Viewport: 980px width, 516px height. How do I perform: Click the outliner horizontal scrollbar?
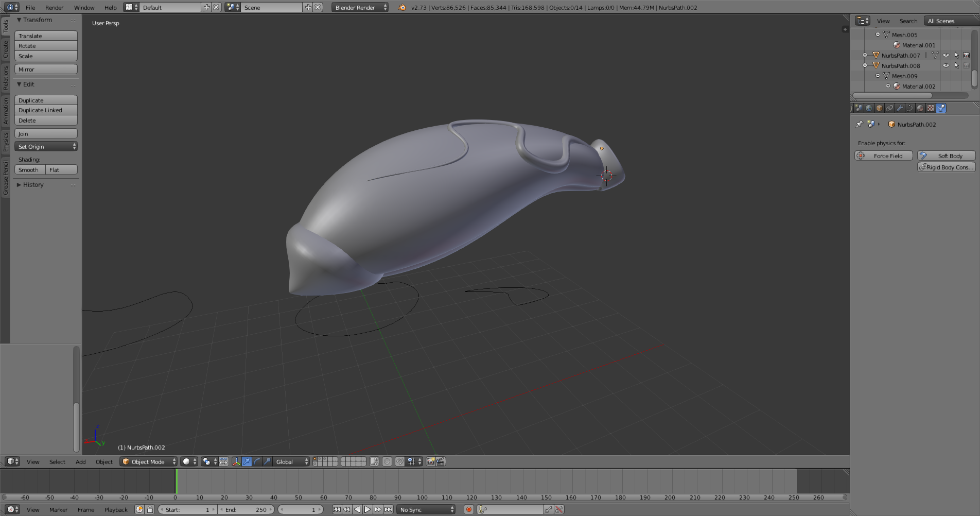click(892, 95)
